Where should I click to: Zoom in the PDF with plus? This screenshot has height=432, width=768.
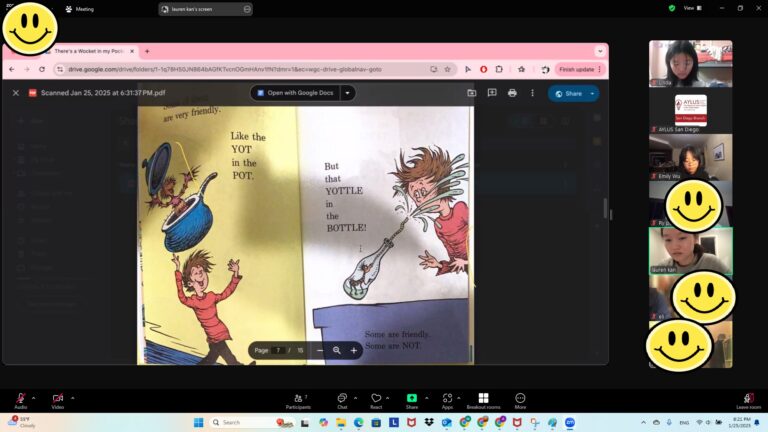pyautogui.click(x=354, y=350)
